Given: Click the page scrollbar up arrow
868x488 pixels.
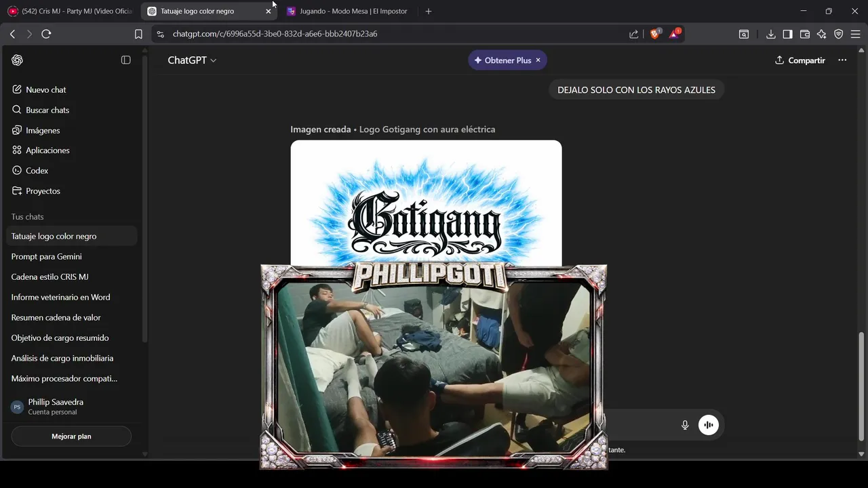Looking at the screenshot, I should (862, 51).
